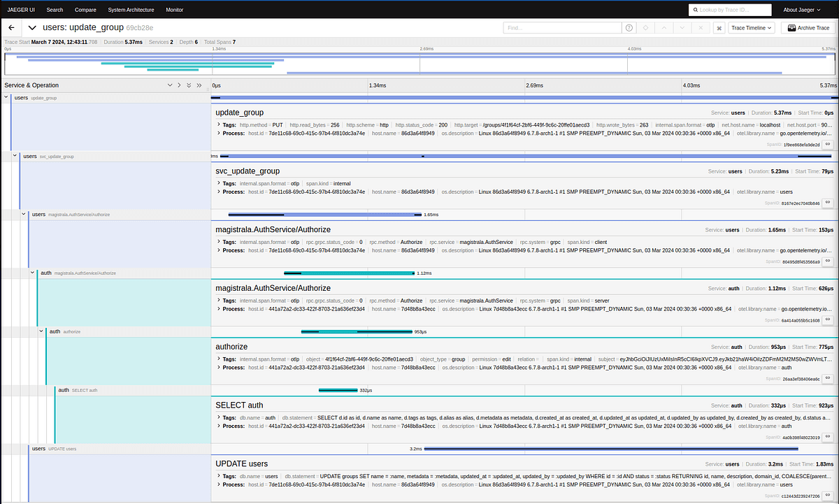Image resolution: width=839 pixels, height=504 pixels.
Task: Expand all spans with double-down chevron
Action: tap(189, 85)
